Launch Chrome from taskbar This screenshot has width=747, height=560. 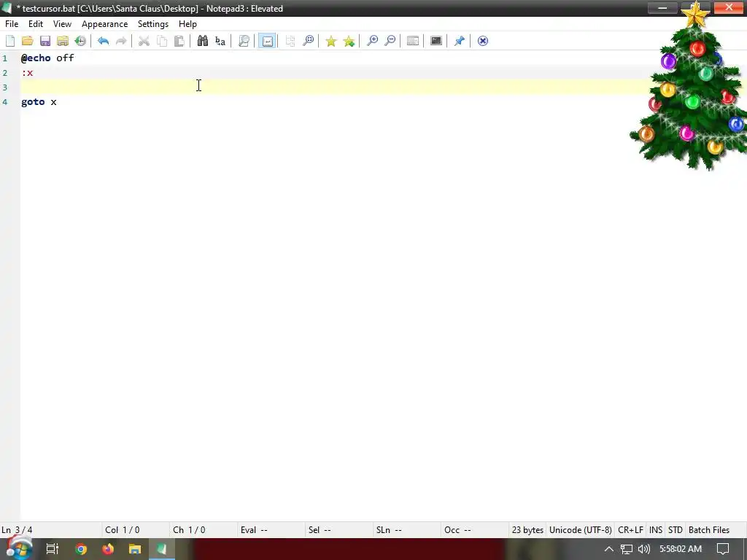(x=81, y=549)
